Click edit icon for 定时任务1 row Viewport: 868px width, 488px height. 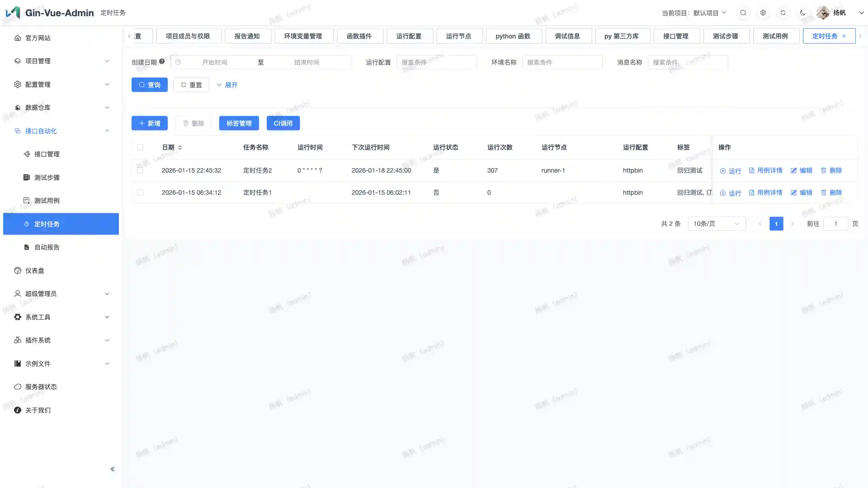(793, 192)
